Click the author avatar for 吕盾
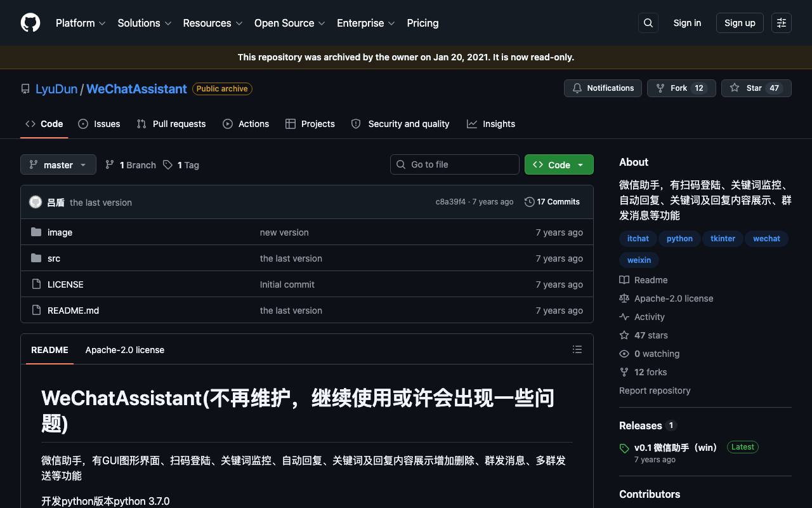Viewport: 812px width, 508px height. (x=36, y=202)
